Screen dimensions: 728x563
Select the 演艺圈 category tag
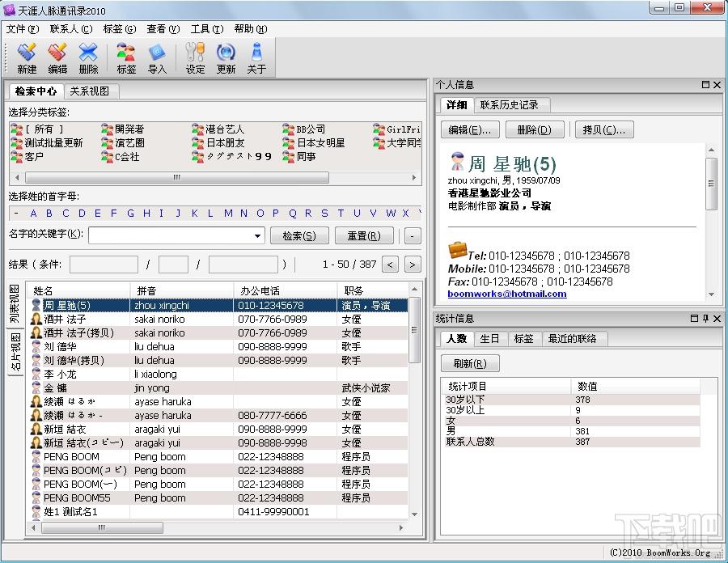tap(124, 143)
